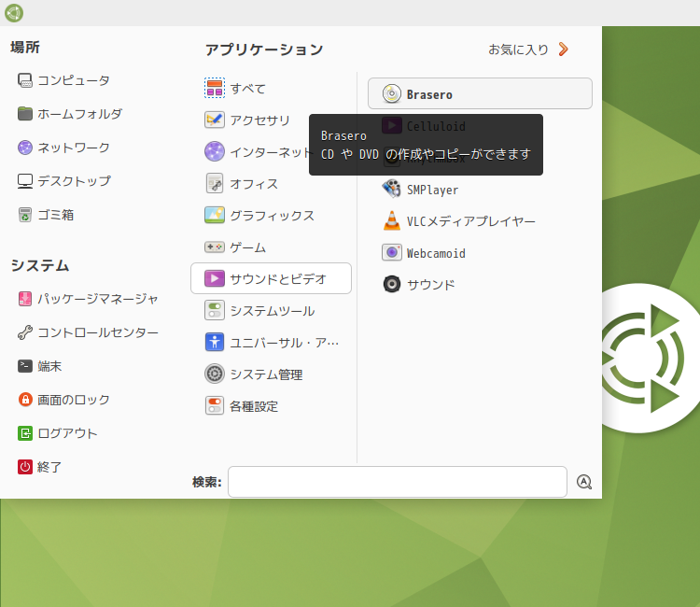Select ユニバーサル・アクセス category icon
700x607 pixels.
pyautogui.click(x=215, y=342)
